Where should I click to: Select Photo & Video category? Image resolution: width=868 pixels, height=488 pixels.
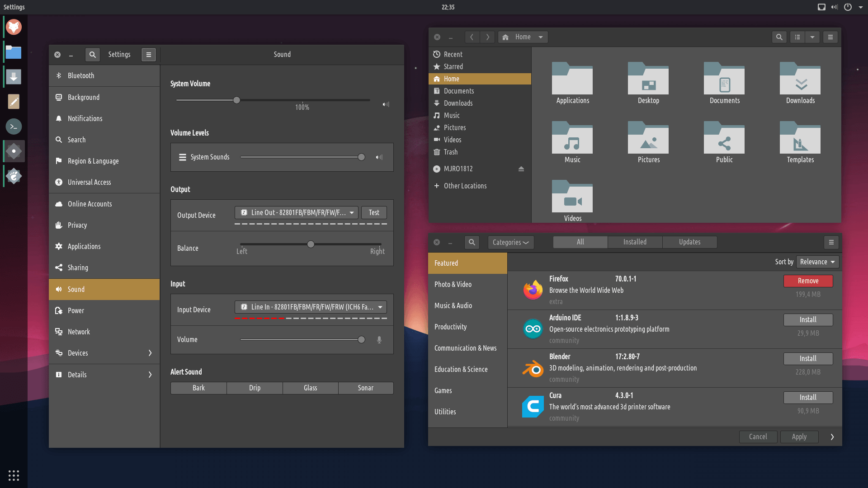tap(453, 285)
